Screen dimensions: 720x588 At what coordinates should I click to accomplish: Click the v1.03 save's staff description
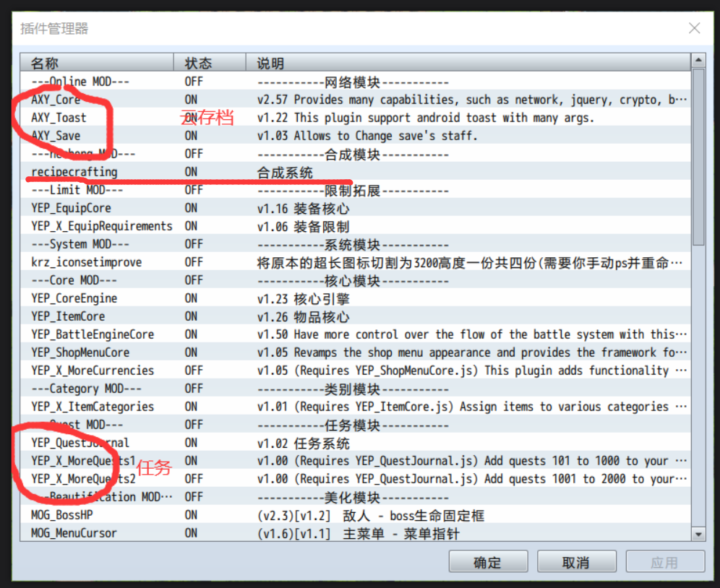(x=367, y=137)
